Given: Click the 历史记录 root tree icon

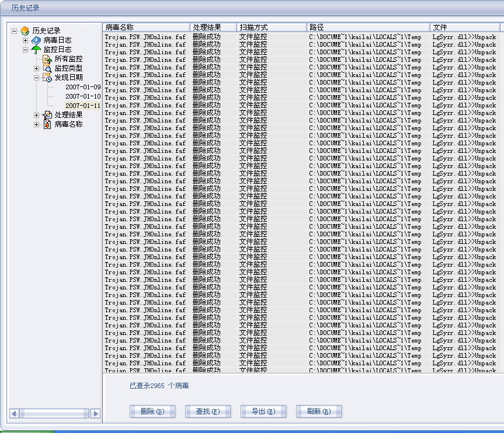Looking at the screenshot, I should coord(25,31).
